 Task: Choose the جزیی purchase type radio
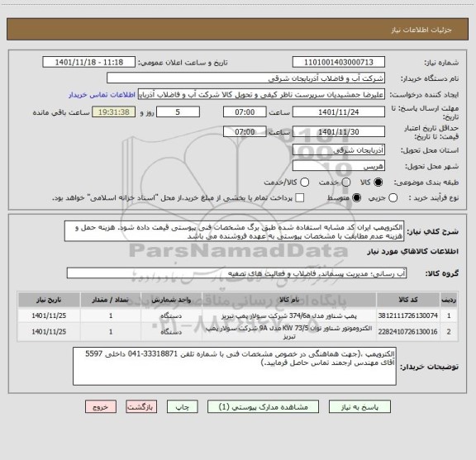(393, 198)
